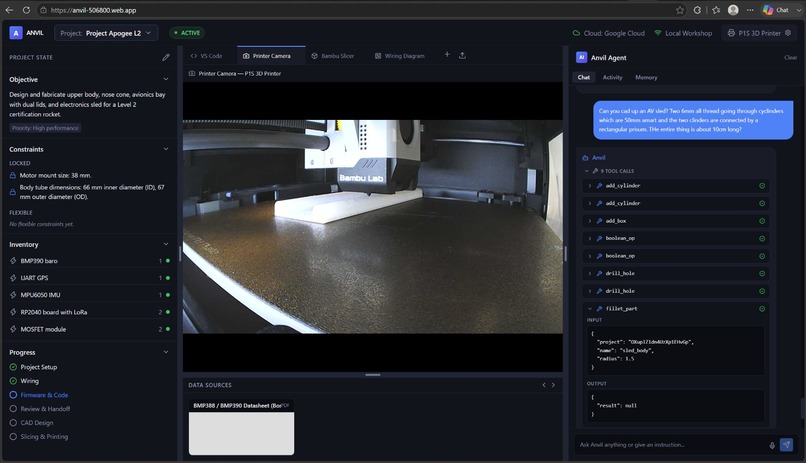Image resolution: width=806 pixels, height=463 pixels.
Task: Click the motor mount lock icon
Action: pyautogui.click(x=13, y=175)
